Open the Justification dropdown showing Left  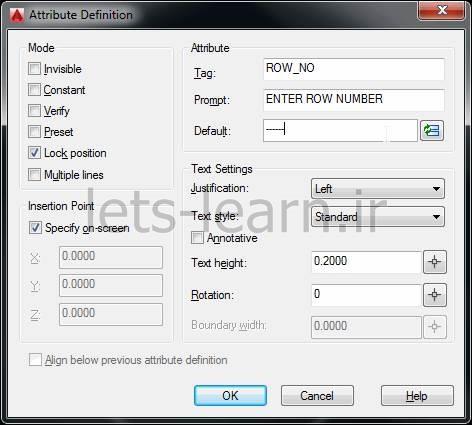point(378,189)
